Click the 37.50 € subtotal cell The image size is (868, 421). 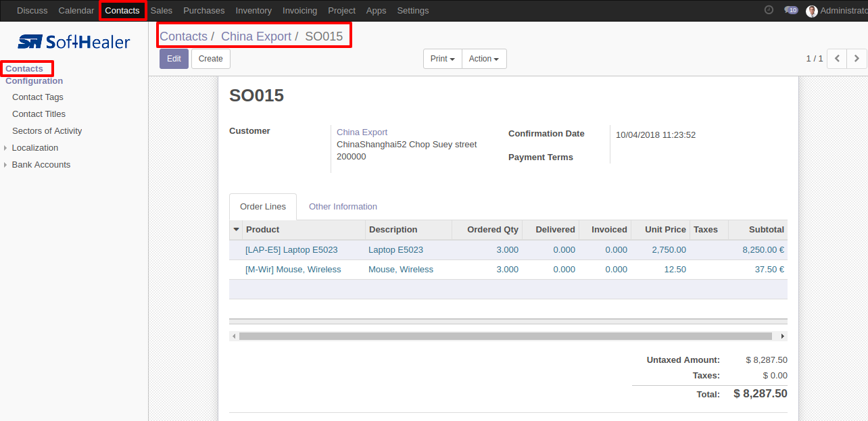coord(769,270)
